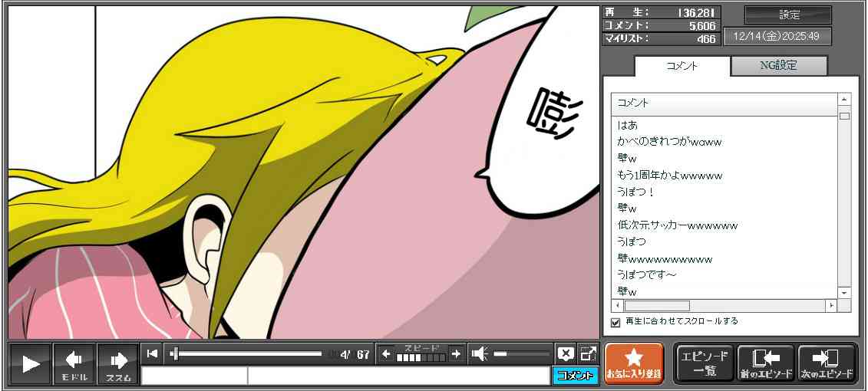Click the ススム (forward) arrow button
This screenshot has width=868, height=391.
tap(118, 363)
